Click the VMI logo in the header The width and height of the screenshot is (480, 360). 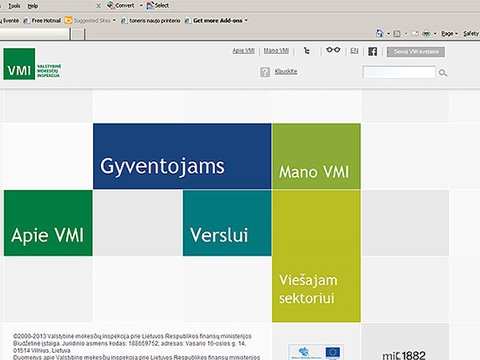point(32,64)
